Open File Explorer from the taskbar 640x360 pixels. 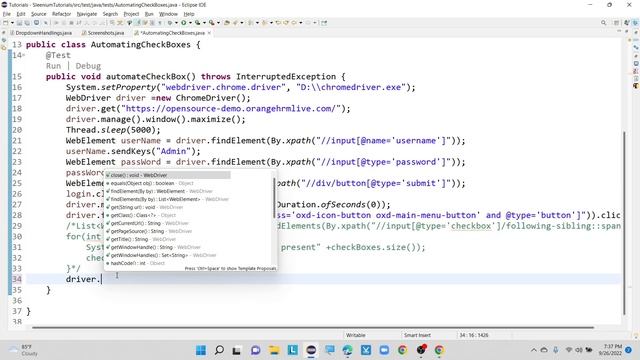tap(274, 350)
